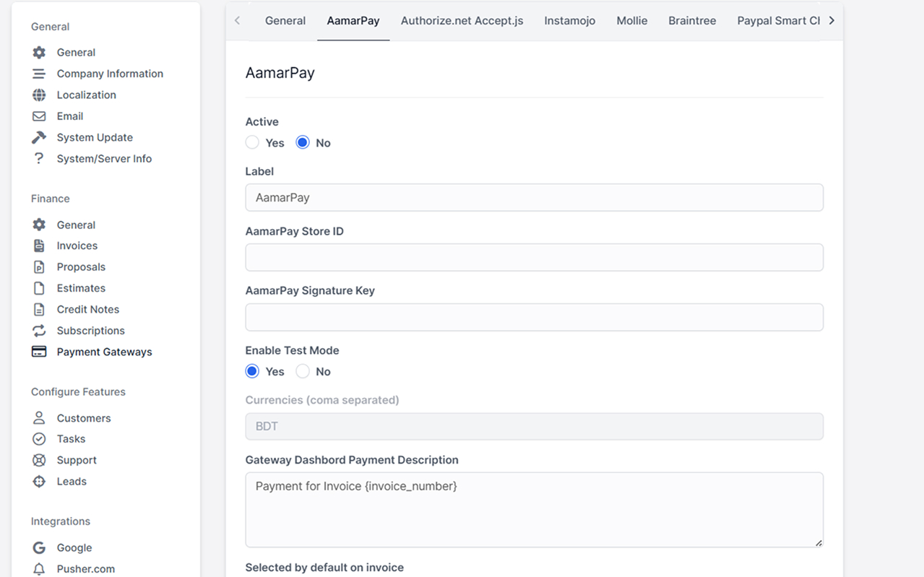The width and height of the screenshot is (924, 577).
Task: Click the Google integration icon
Action: pos(38,547)
